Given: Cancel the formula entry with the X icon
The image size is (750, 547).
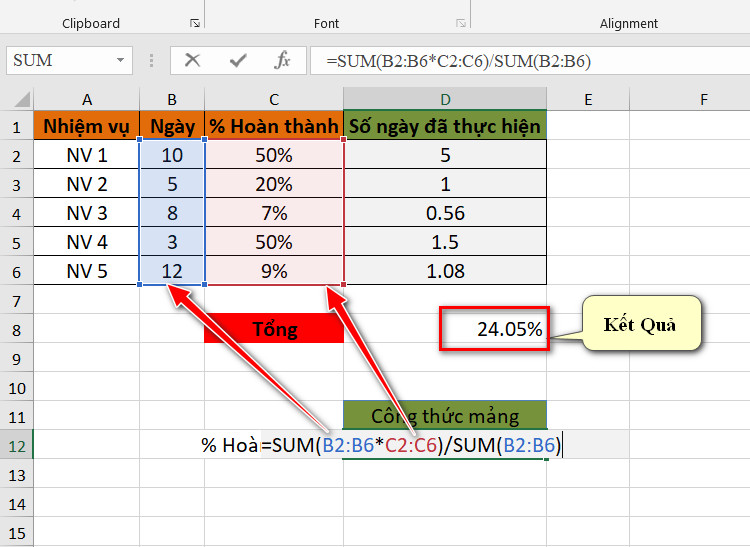Looking at the screenshot, I should [x=192, y=60].
